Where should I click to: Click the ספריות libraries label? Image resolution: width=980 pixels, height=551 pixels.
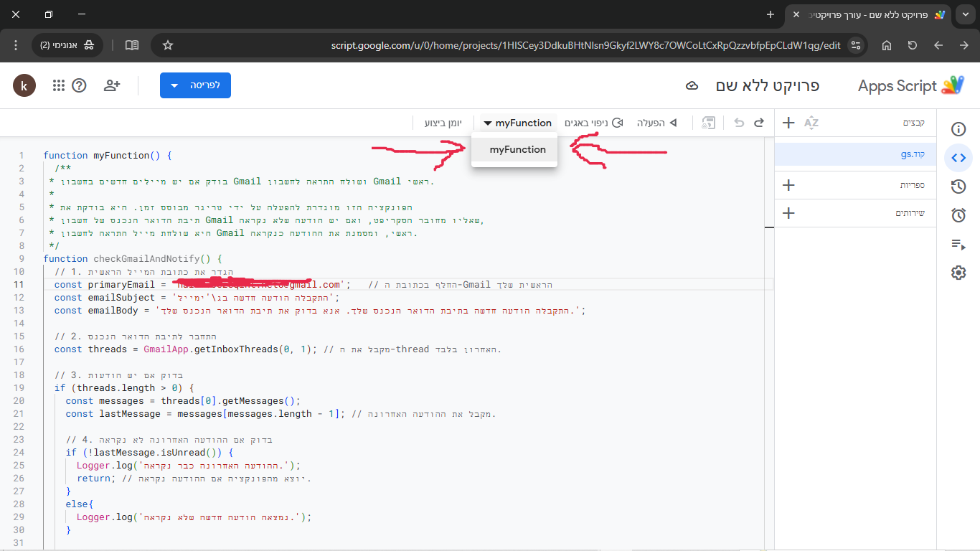coord(913,185)
